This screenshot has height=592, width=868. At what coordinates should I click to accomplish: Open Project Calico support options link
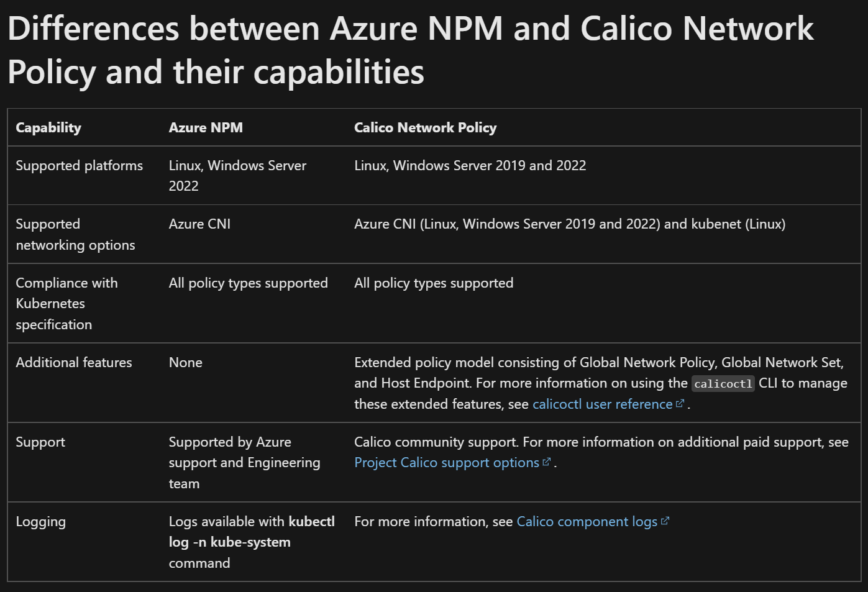pyautogui.click(x=447, y=463)
